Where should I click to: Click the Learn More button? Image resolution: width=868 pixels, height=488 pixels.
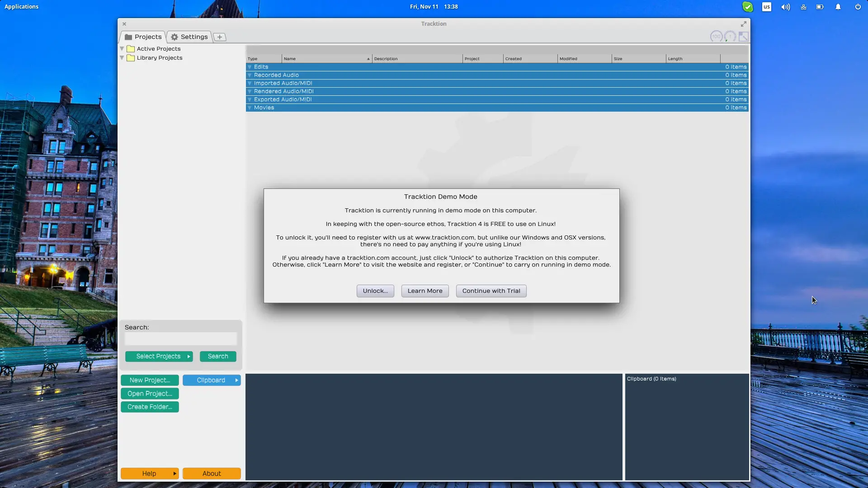pyautogui.click(x=425, y=291)
